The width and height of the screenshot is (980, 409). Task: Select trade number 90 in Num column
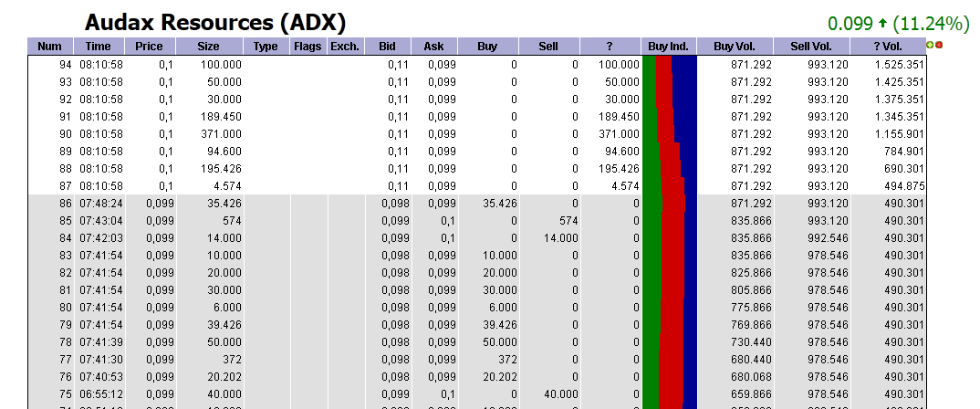click(x=67, y=134)
